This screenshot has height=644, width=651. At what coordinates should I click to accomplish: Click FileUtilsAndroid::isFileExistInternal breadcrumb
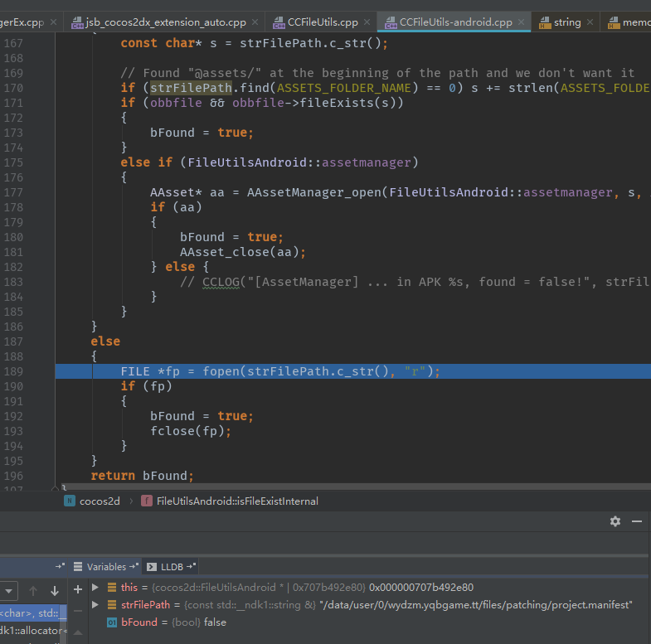[236, 501]
